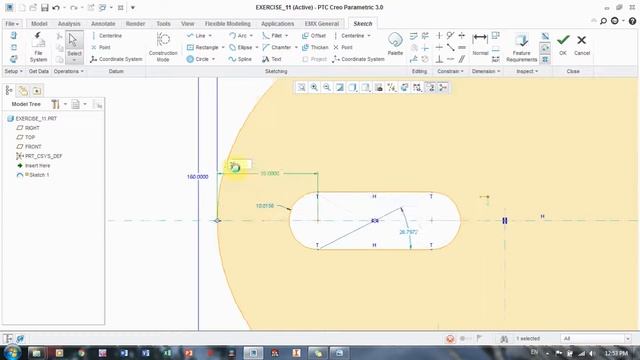
Task: Expand the Line tool dropdown arrow
Action: 210,36
